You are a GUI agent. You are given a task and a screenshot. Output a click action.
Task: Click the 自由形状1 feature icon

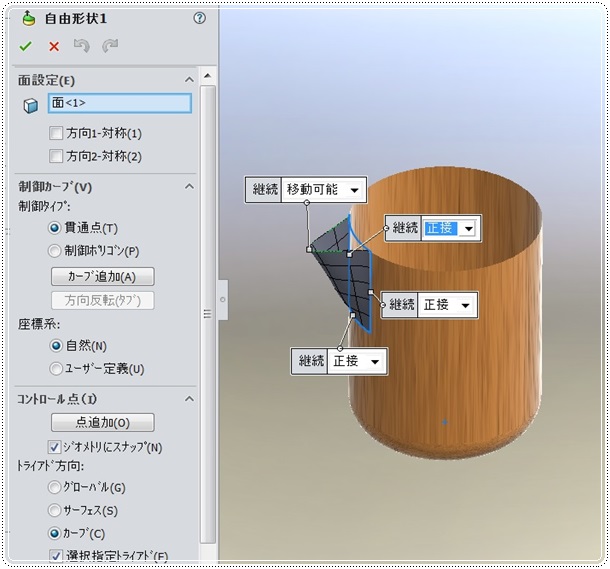[29, 18]
